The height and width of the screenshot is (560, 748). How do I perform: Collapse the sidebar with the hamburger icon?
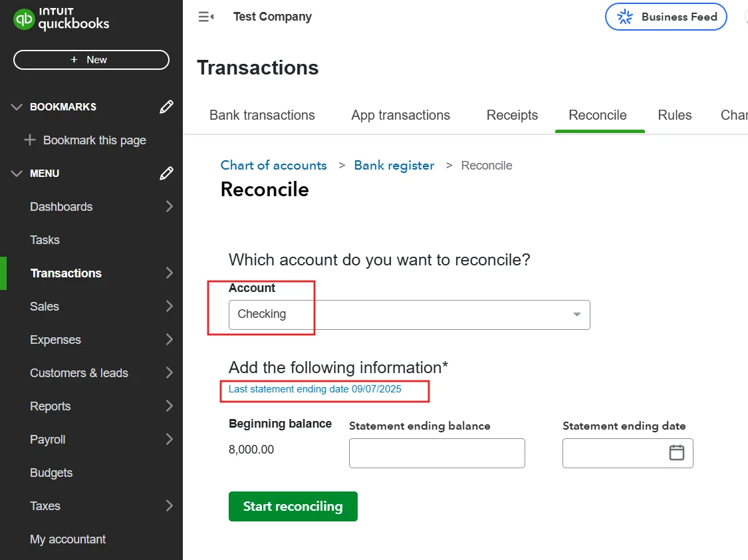(x=205, y=17)
